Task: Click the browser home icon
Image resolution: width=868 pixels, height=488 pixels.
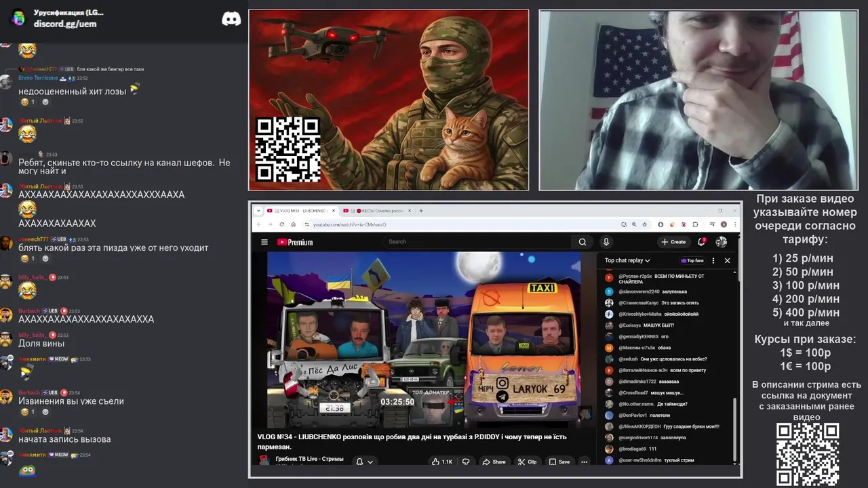Action: [x=293, y=224]
